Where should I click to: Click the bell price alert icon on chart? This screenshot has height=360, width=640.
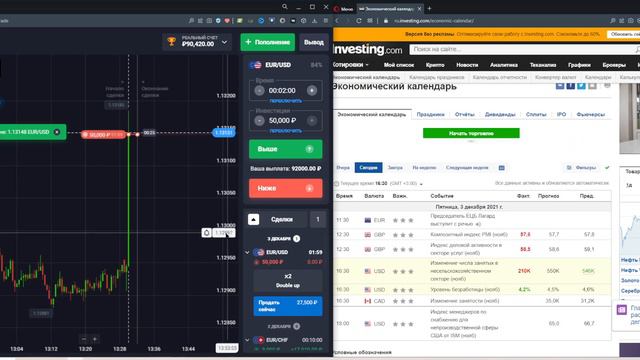[207, 233]
